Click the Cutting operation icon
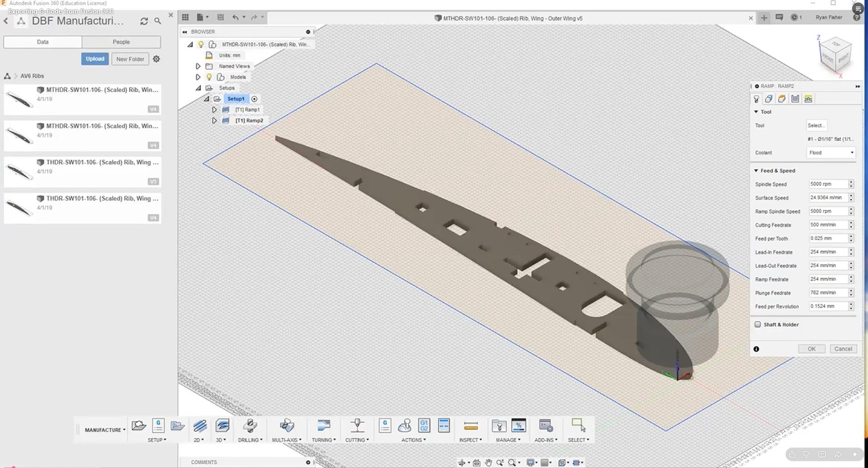868x468 pixels. (357, 425)
